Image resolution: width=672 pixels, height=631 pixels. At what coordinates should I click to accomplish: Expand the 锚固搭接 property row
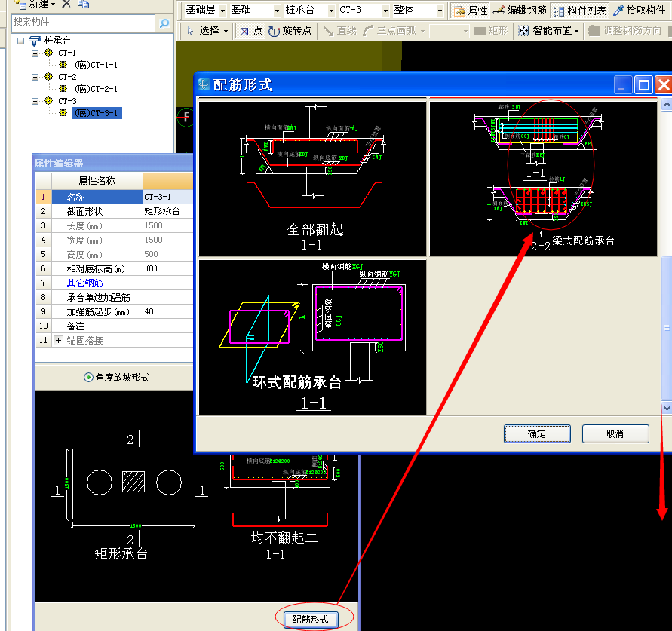pyautogui.click(x=58, y=340)
